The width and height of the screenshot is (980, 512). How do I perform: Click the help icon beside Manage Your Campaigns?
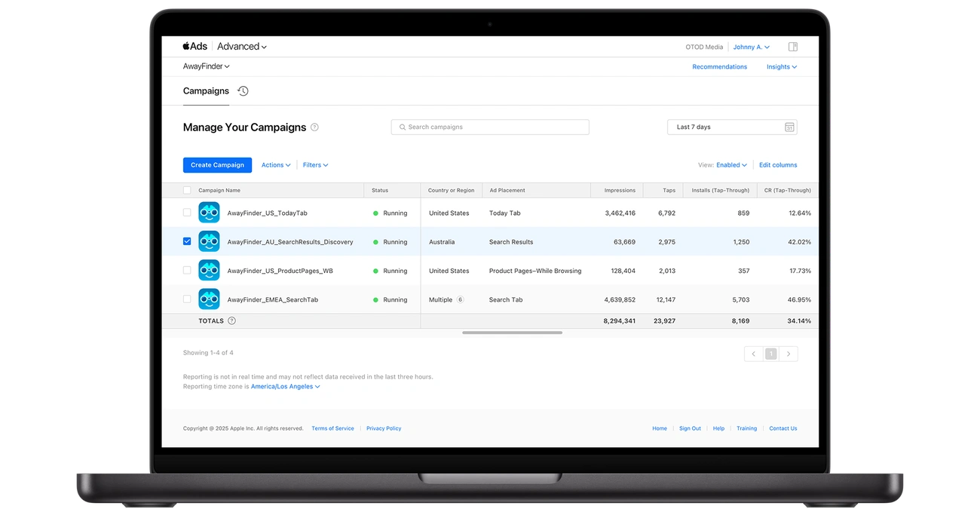click(x=314, y=127)
